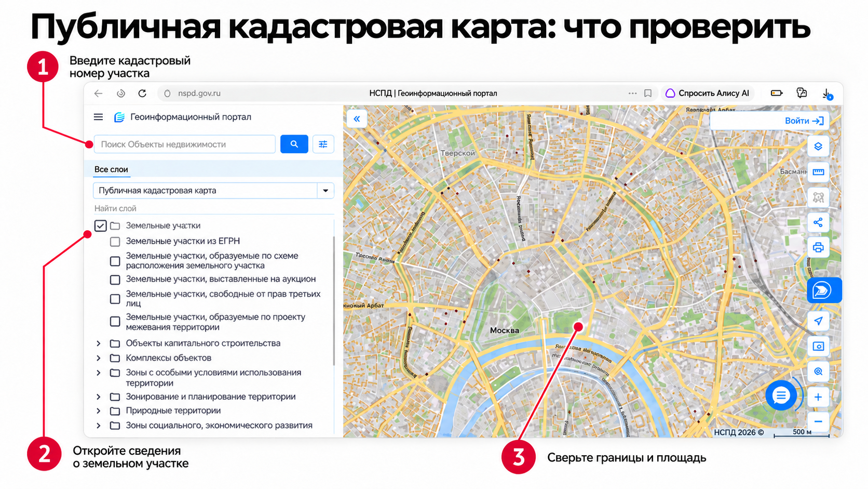Open the blue chat support bubble
Viewport: 868px width, 489px height.
[x=781, y=396]
